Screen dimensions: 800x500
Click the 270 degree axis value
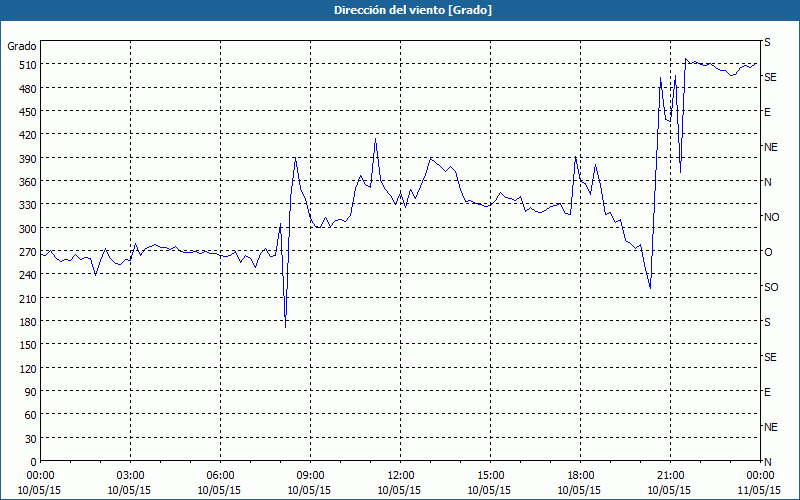tap(28, 252)
